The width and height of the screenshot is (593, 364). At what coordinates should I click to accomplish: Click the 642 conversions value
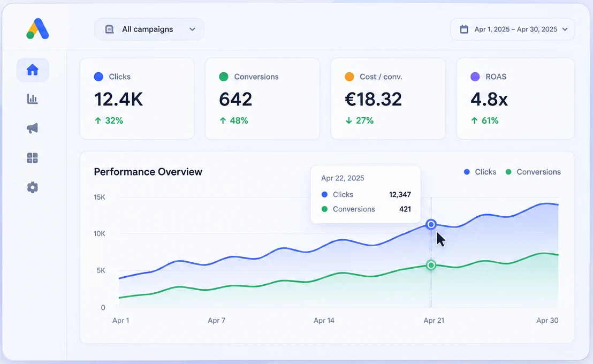[235, 99]
